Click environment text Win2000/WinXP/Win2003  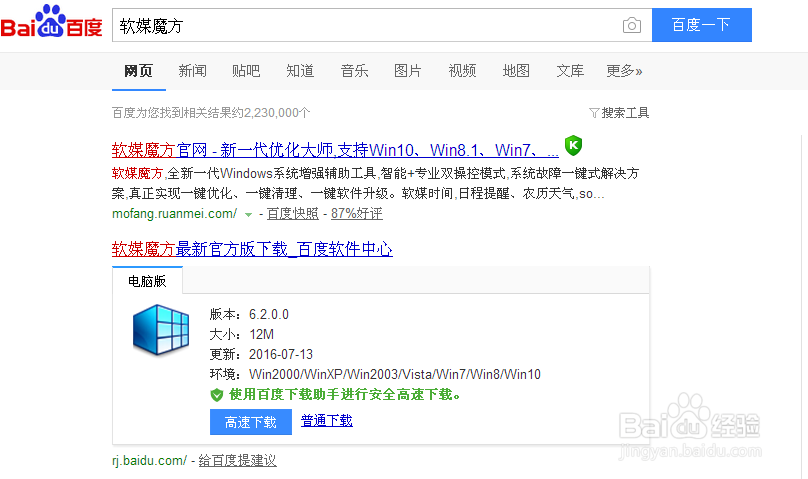pos(323,374)
